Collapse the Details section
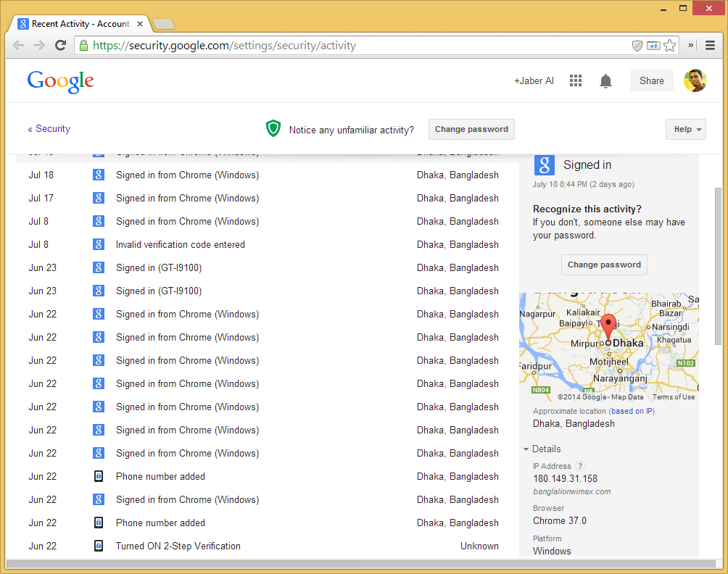The width and height of the screenshot is (728, 574). 542,449
